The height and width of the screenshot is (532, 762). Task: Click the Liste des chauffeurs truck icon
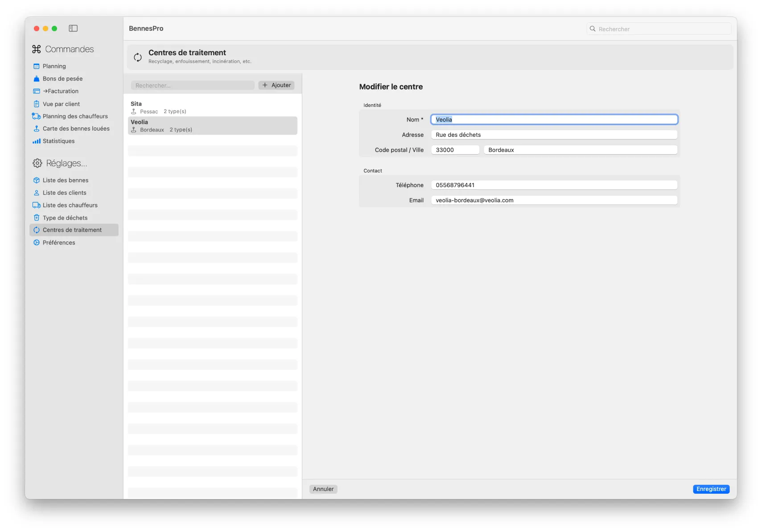[x=37, y=205]
